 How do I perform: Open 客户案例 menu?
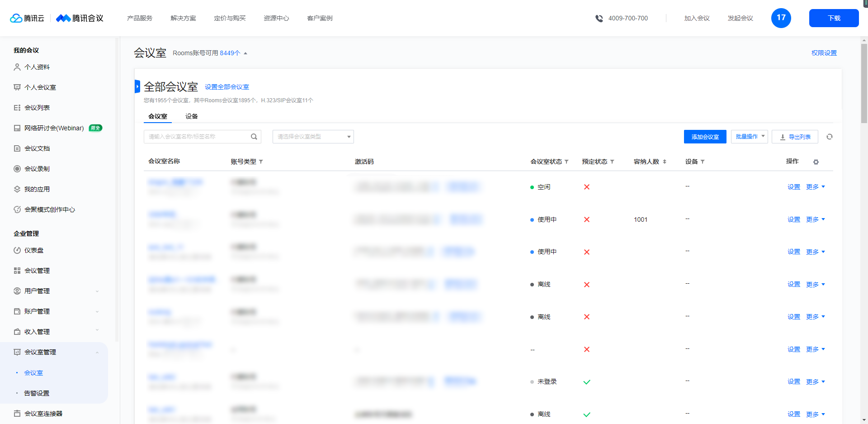pos(320,18)
